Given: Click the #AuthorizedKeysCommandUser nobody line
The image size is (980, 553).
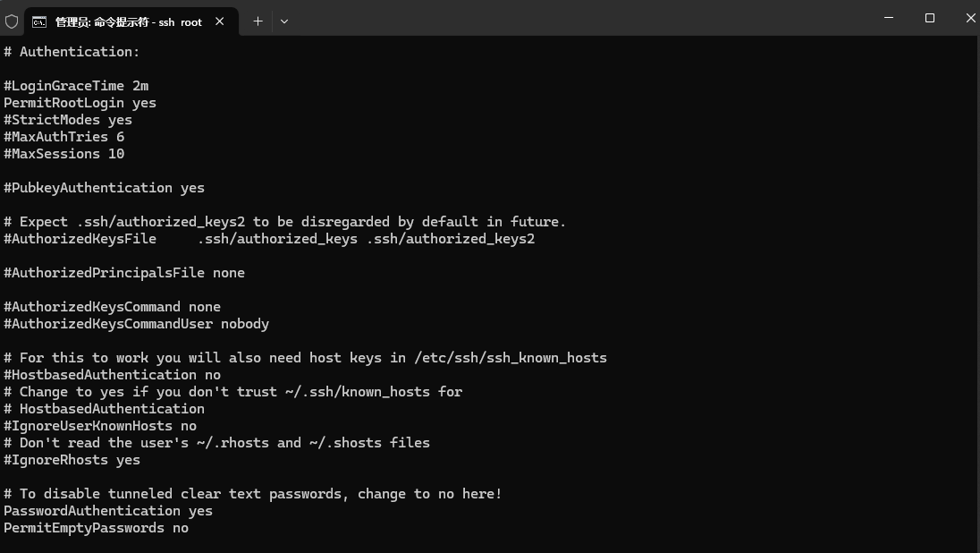Looking at the screenshot, I should point(136,324).
